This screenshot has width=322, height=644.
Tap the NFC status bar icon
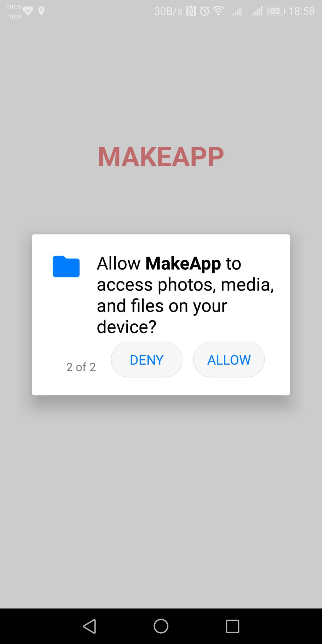191,11
